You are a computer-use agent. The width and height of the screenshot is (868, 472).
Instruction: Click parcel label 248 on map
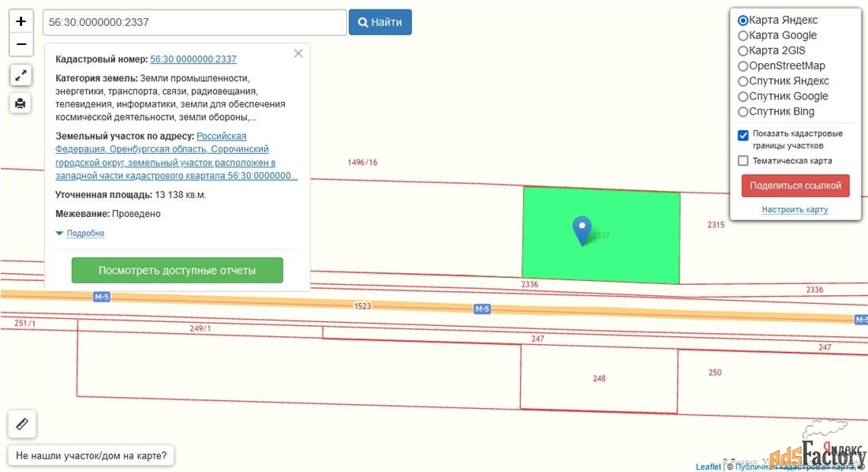pos(599,378)
